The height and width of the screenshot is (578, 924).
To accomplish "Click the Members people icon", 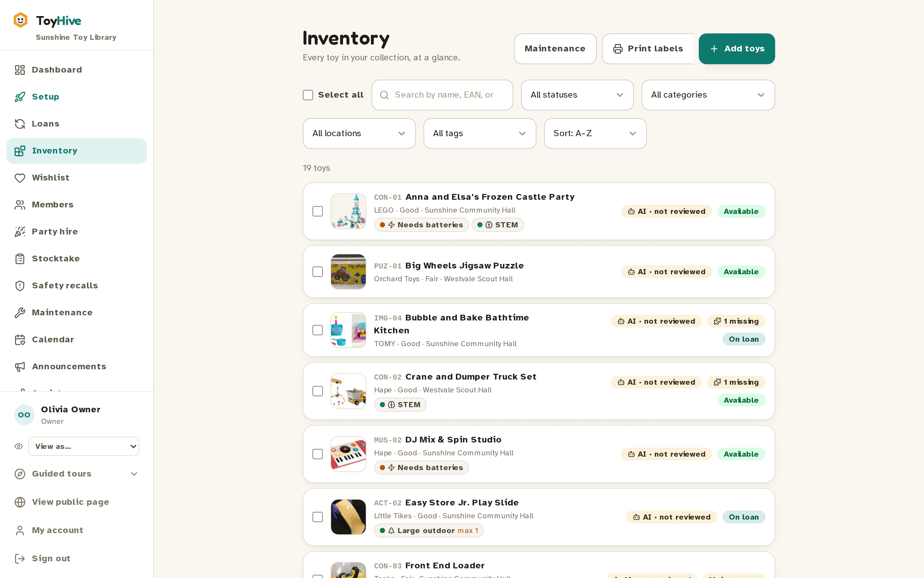I will pos(20,205).
